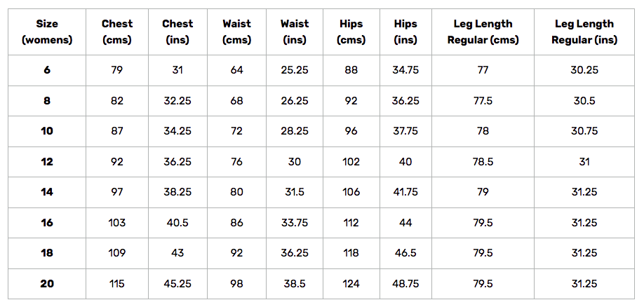Select the size 12 row label
The height and width of the screenshot is (307, 644).
click(x=47, y=162)
